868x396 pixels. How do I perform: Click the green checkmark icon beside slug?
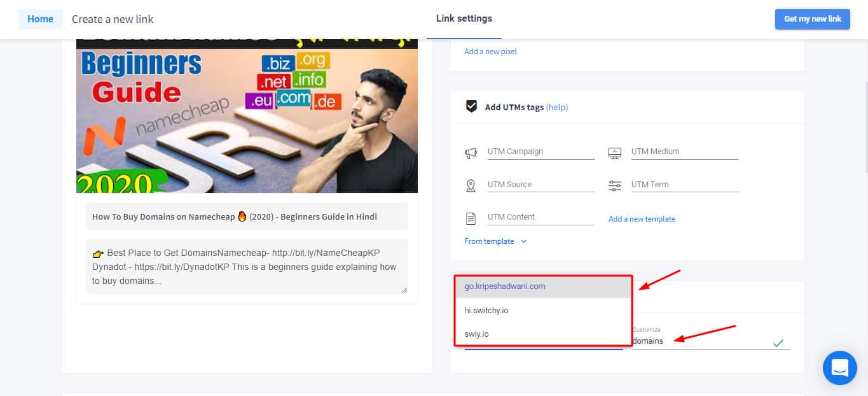tap(778, 343)
